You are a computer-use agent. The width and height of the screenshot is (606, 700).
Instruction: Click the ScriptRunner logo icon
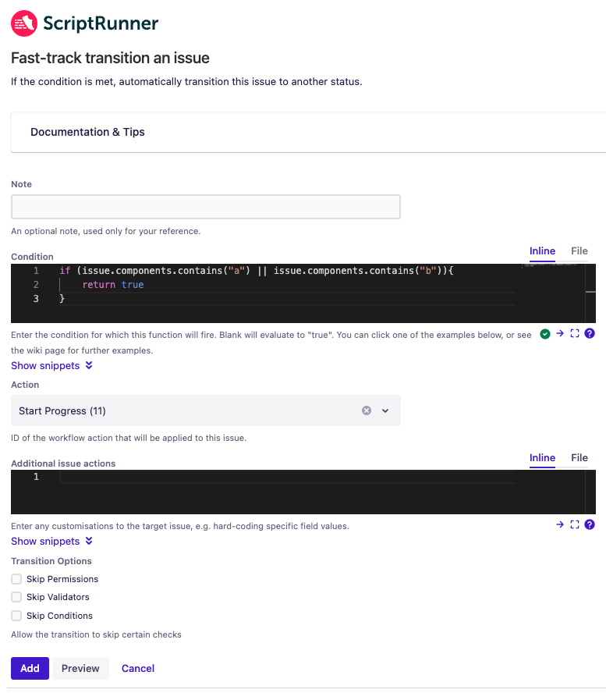pyautogui.click(x=23, y=23)
